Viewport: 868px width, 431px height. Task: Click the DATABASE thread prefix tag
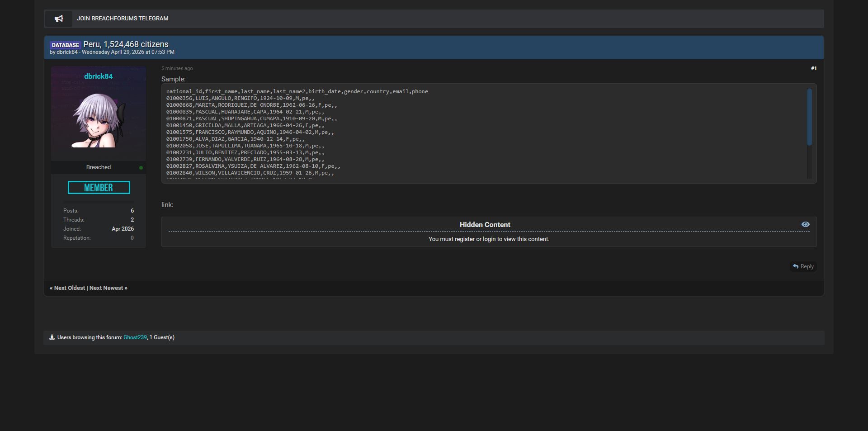[x=65, y=45]
